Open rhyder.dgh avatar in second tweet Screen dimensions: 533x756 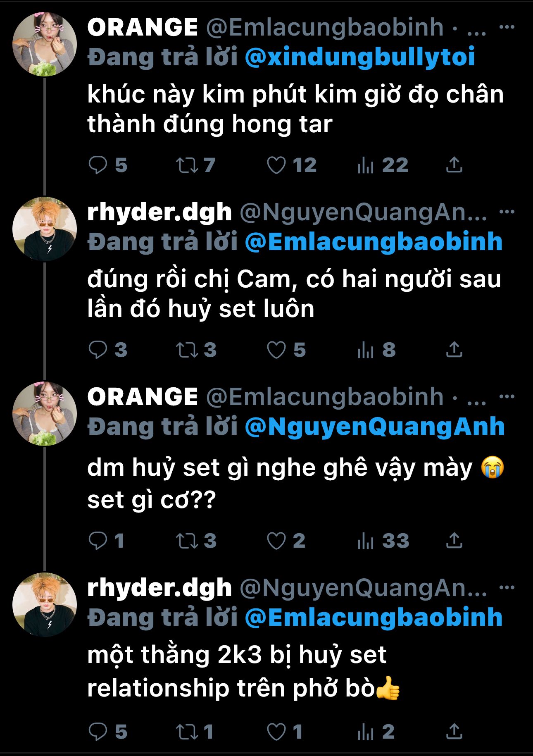click(x=45, y=229)
